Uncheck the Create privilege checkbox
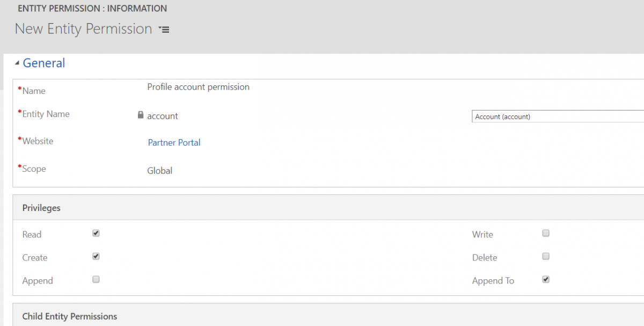 tap(96, 257)
